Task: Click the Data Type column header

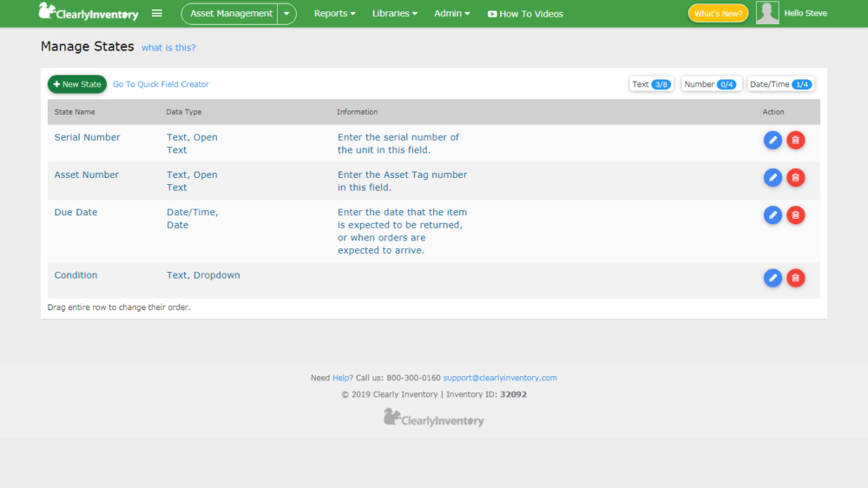Action: click(184, 112)
